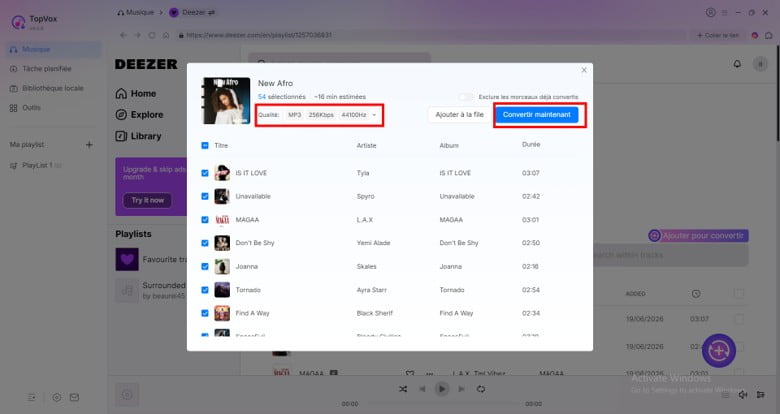
Task: Click the New Afro album cover
Action: 226,101
